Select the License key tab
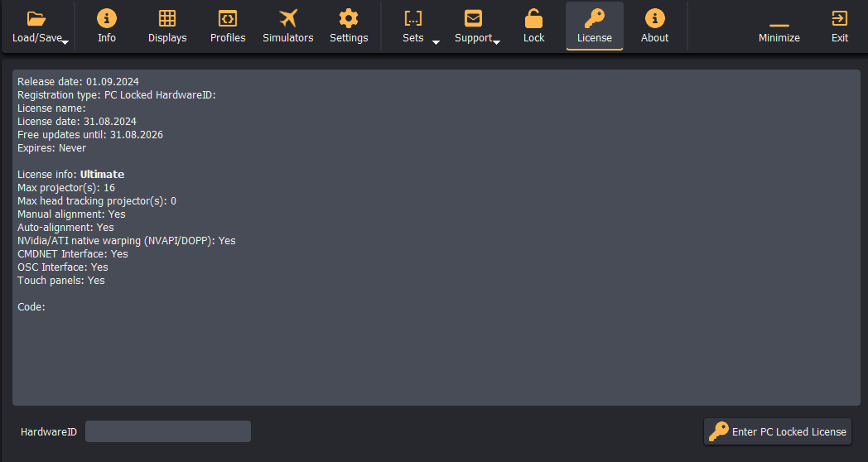The width and height of the screenshot is (868, 462). coord(595,26)
